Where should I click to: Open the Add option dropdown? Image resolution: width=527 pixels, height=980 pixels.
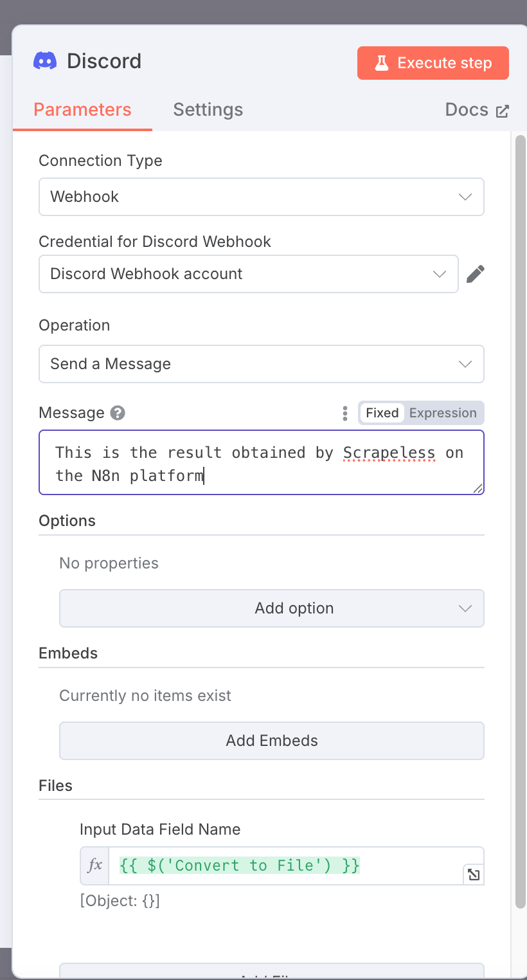pos(271,608)
